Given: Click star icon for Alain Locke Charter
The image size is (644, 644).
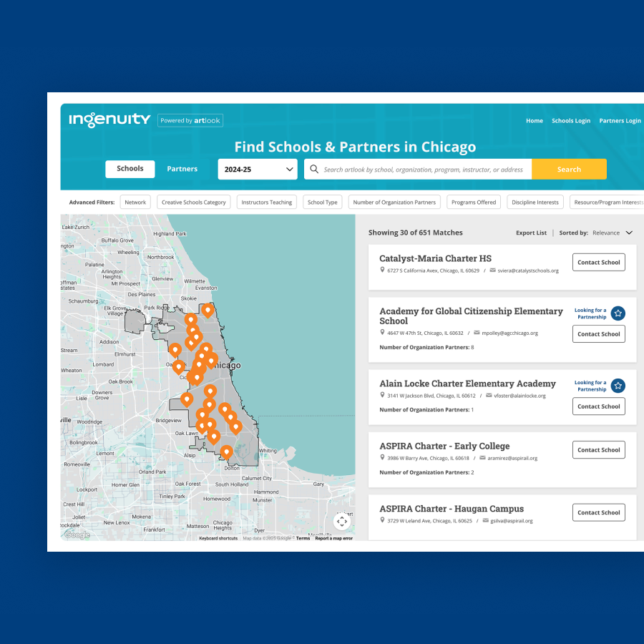Looking at the screenshot, I should tap(618, 386).
